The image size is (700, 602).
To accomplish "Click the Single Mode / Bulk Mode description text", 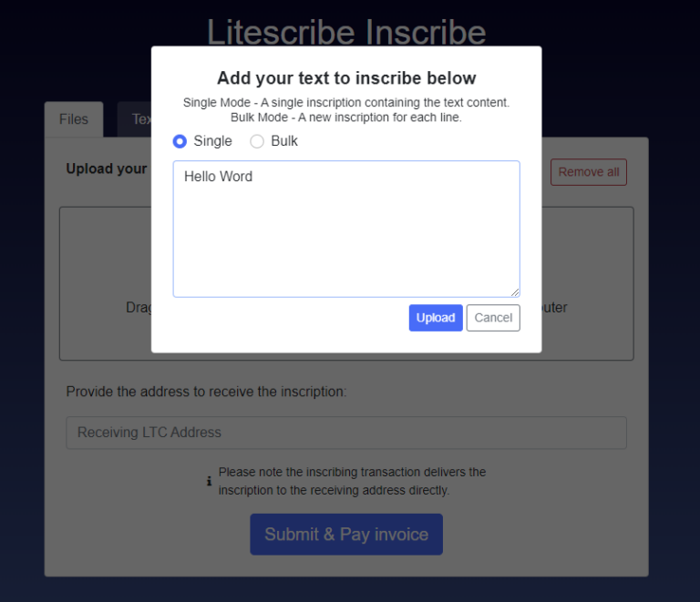I will click(346, 109).
